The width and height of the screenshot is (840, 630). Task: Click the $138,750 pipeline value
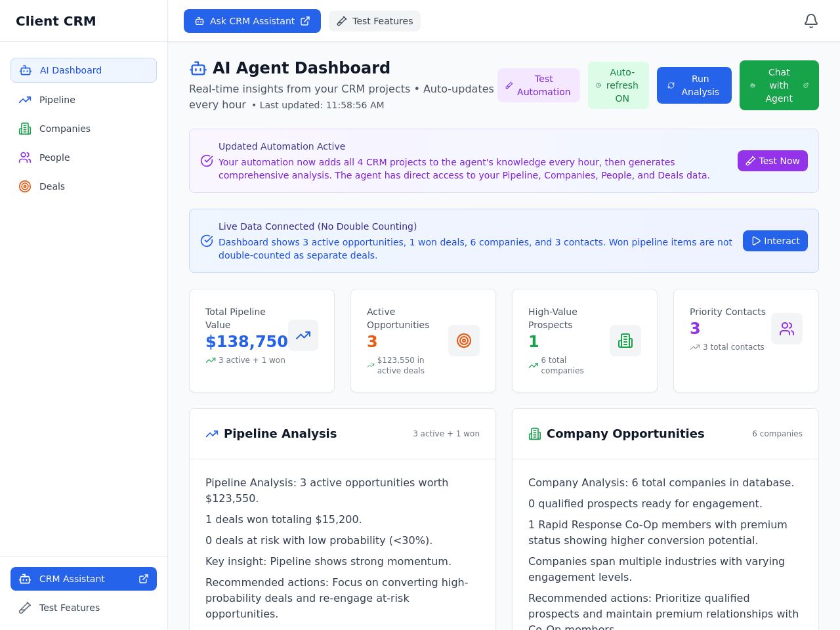pyautogui.click(x=247, y=342)
